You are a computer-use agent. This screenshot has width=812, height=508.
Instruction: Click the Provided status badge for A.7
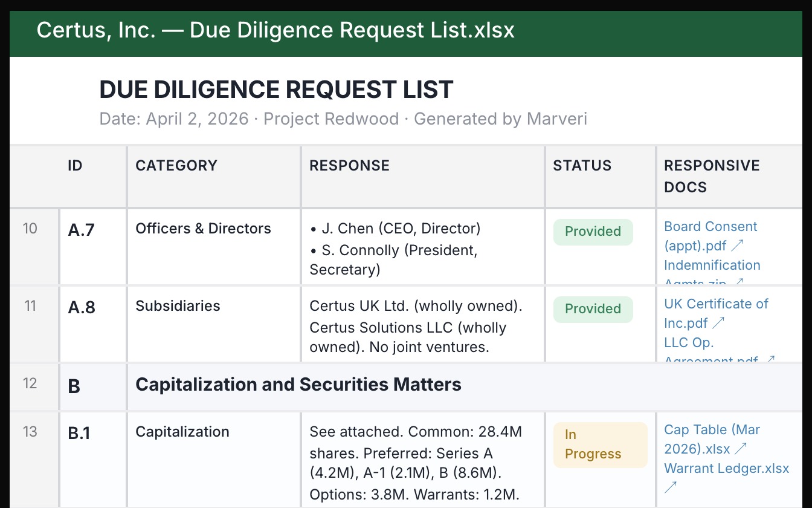[593, 232]
